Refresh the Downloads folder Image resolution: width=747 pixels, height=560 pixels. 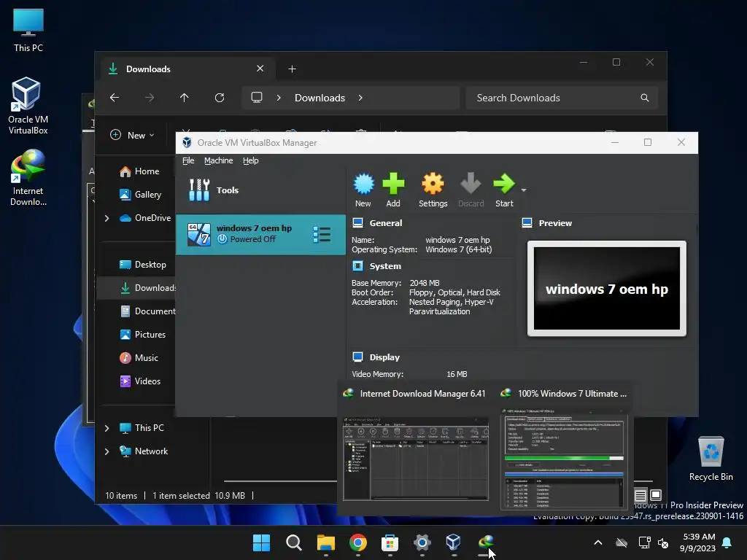pos(219,98)
